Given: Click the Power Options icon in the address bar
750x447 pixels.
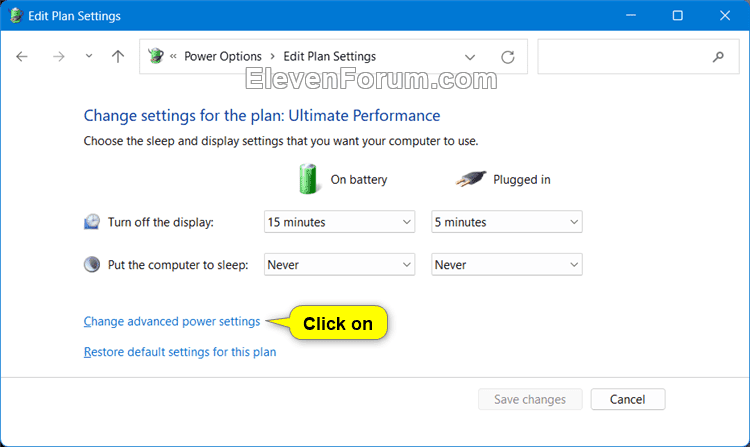Looking at the screenshot, I should click(x=155, y=56).
